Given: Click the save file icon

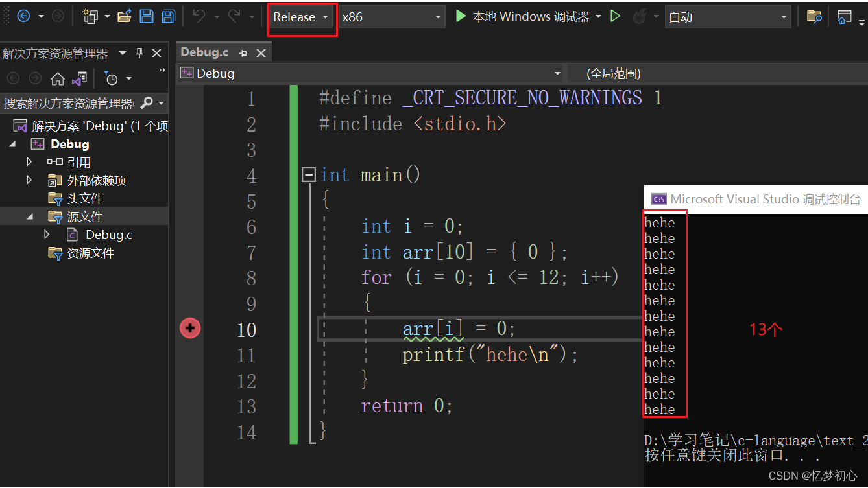Looking at the screenshot, I should click(x=147, y=17).
